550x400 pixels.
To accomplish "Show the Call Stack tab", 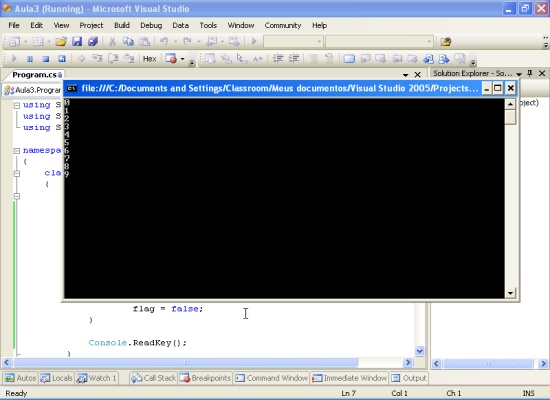I will click(153, 378).
